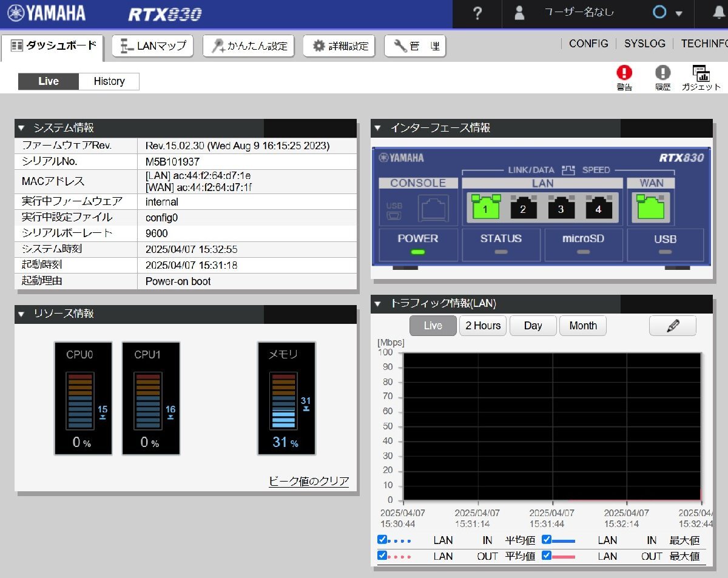
Task: Open the help question mark icon
Action: (477, 13)
